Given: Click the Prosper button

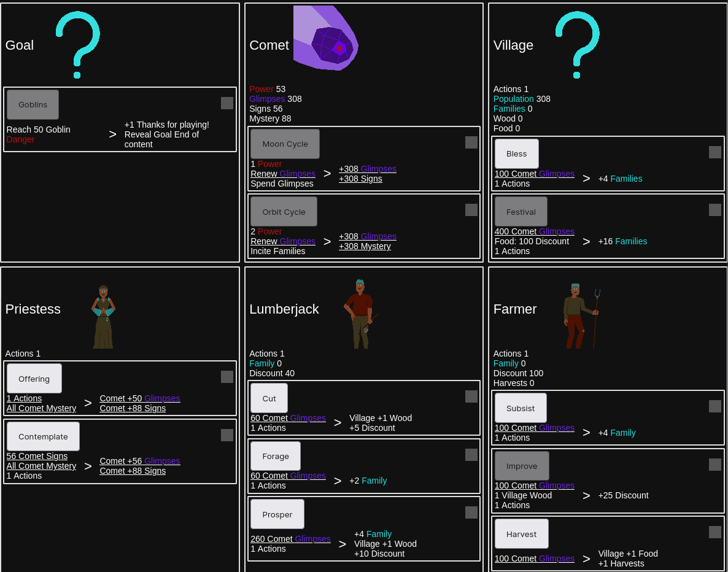Looking at the screenshot, I should (277, 514).
